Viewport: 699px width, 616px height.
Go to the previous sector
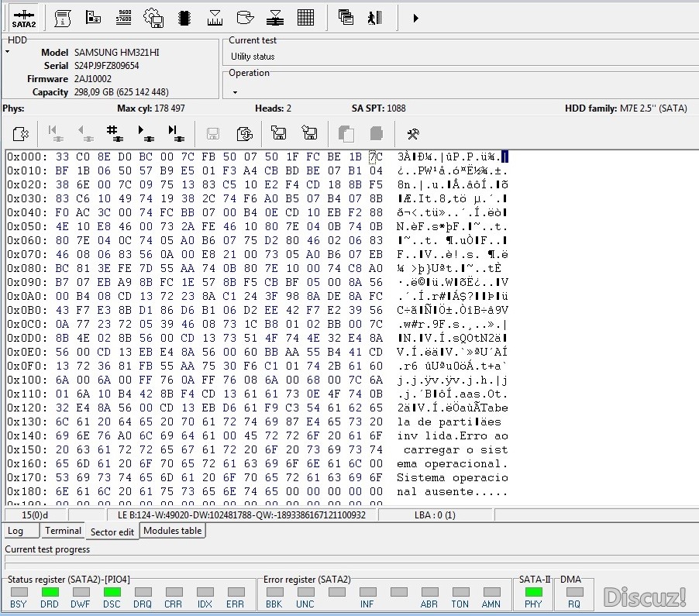pos(85,133)
